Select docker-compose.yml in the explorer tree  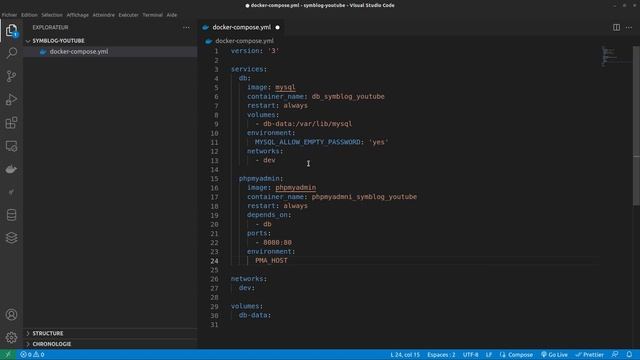[x=79, y=51]
